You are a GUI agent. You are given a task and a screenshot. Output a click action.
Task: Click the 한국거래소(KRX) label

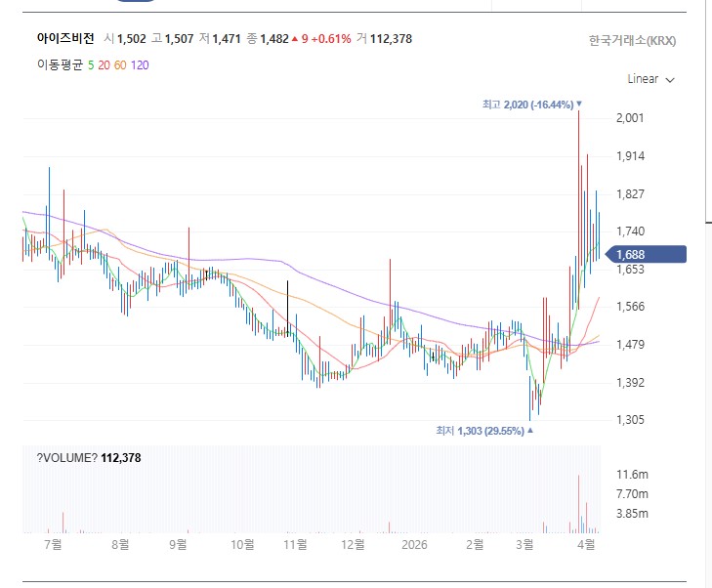click(632, 41)
